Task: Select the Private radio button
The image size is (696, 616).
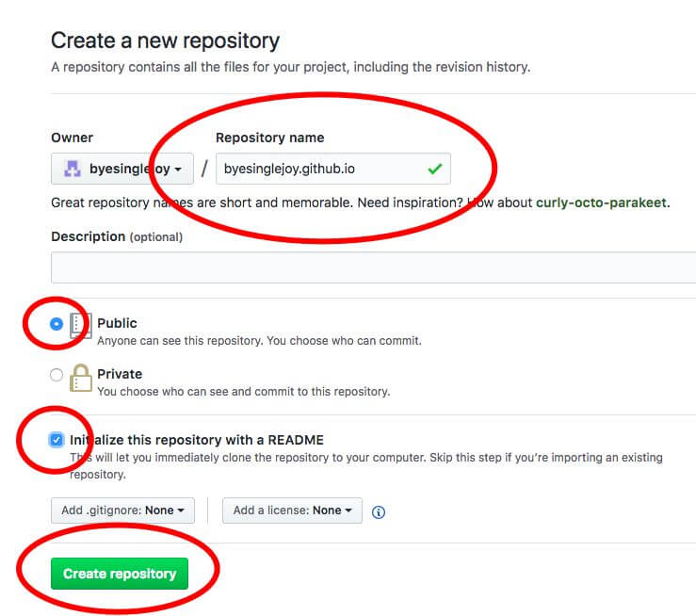Action: (57, 375)
